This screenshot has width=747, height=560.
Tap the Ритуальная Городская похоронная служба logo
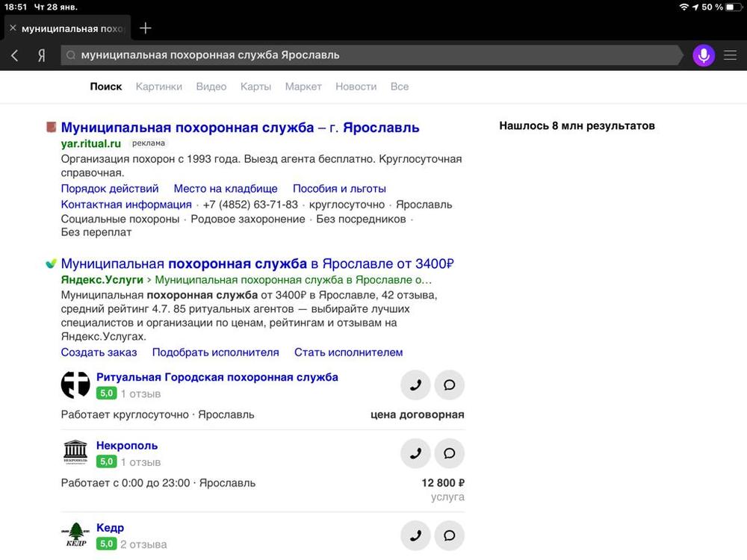(75, 385)
